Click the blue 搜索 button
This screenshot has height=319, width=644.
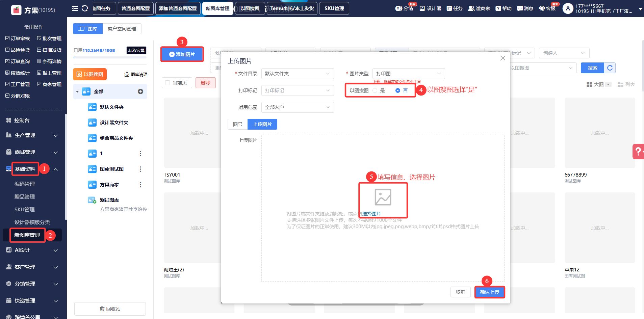tap(593, 68)
